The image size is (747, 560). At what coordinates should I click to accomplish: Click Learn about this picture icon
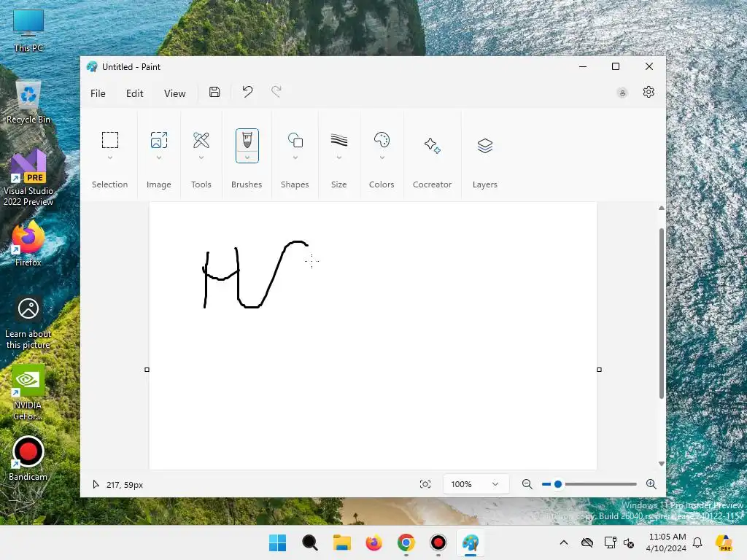click(28, 323)
